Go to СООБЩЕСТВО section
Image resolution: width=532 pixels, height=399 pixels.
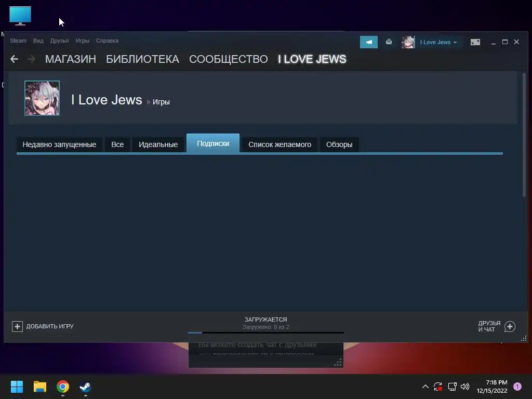point(229,59)
